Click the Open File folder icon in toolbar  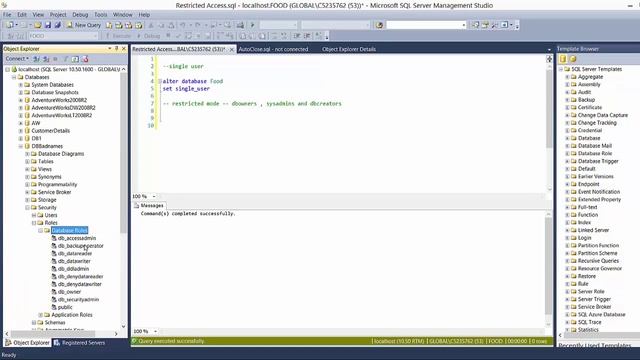38,25
